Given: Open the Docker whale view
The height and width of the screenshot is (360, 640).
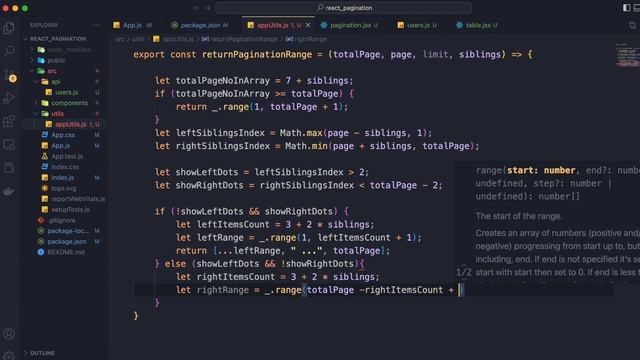Looking at the screenshot, I should [9, 191].
